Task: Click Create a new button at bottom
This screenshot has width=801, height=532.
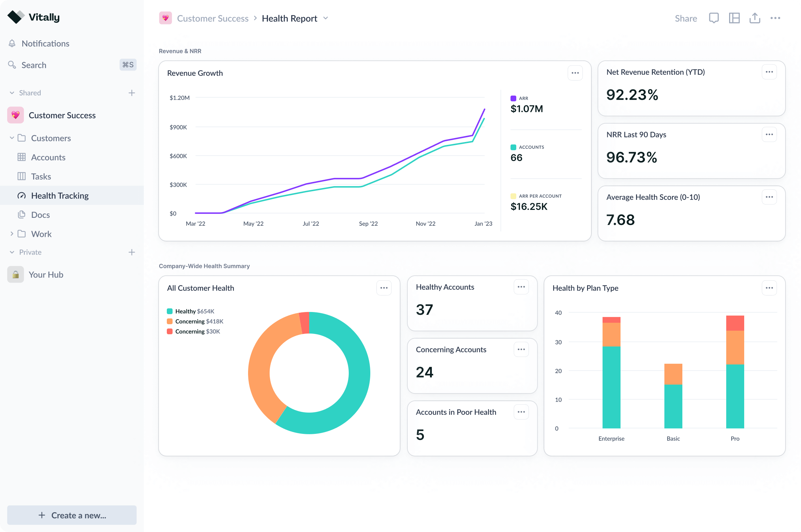Action: coord(72,515)
